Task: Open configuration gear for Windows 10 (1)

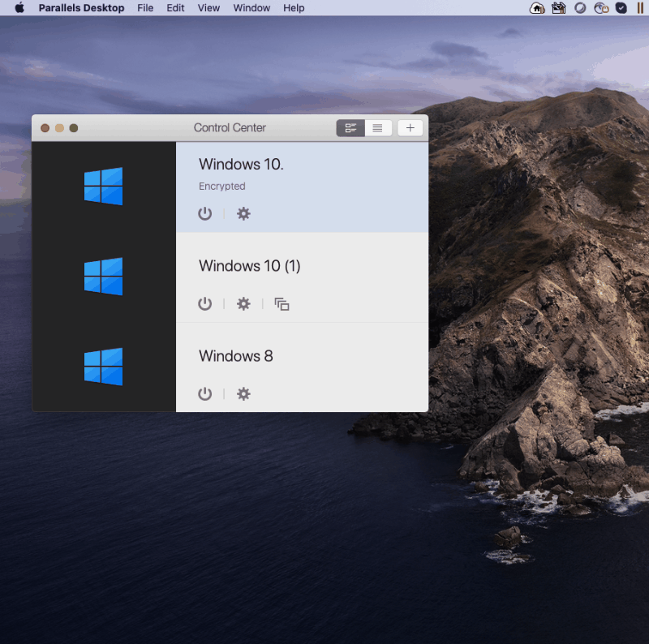Action: pyautogui.click(x=243, y=304)
